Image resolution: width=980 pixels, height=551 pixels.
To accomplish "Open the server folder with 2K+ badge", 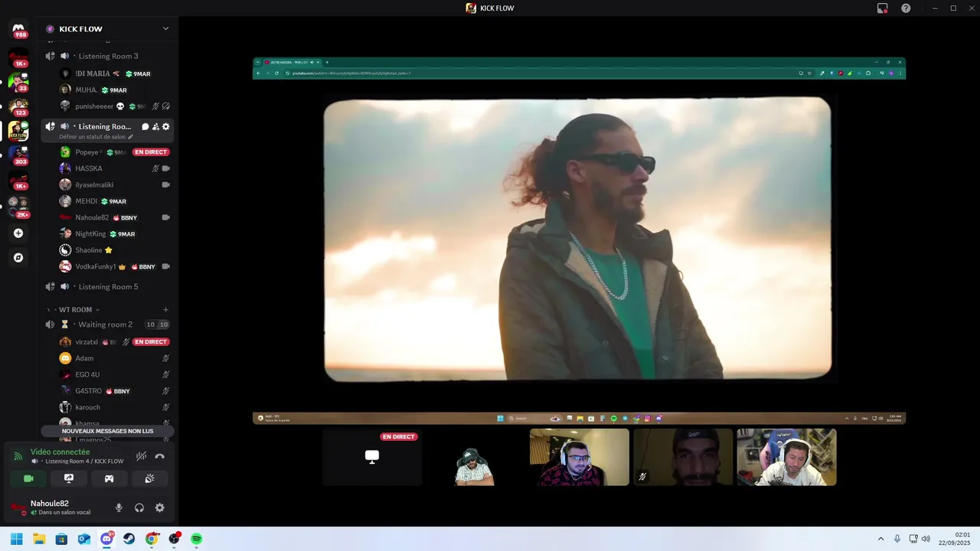I will tap(18, 207).
